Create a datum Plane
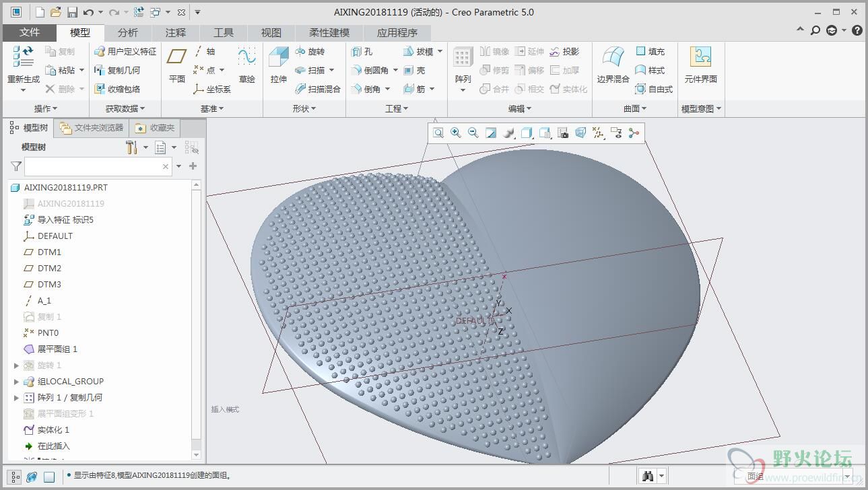This screenshot has width=868, height=490. pyautogui.click(x=177, y=66)
